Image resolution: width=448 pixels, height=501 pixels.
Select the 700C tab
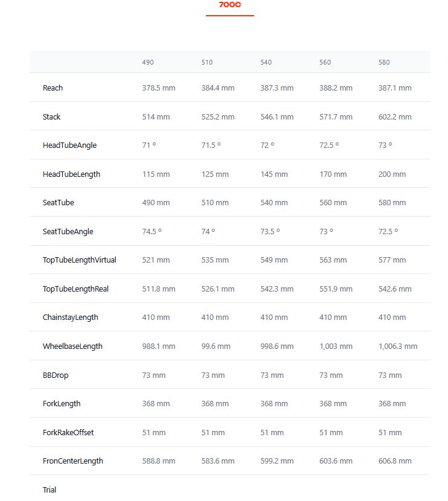coord(229,5)
